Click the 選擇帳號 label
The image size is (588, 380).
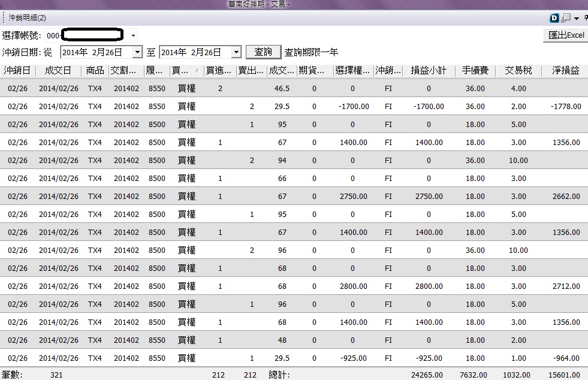pyautogui.click(x=22, y=35)
